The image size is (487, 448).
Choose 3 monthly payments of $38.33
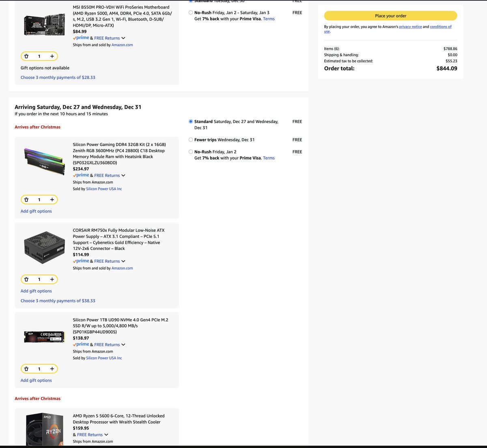tap(58, 301)
